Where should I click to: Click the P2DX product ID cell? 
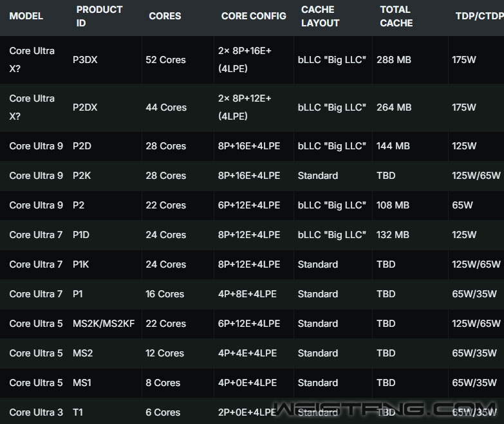pos(85,107)
